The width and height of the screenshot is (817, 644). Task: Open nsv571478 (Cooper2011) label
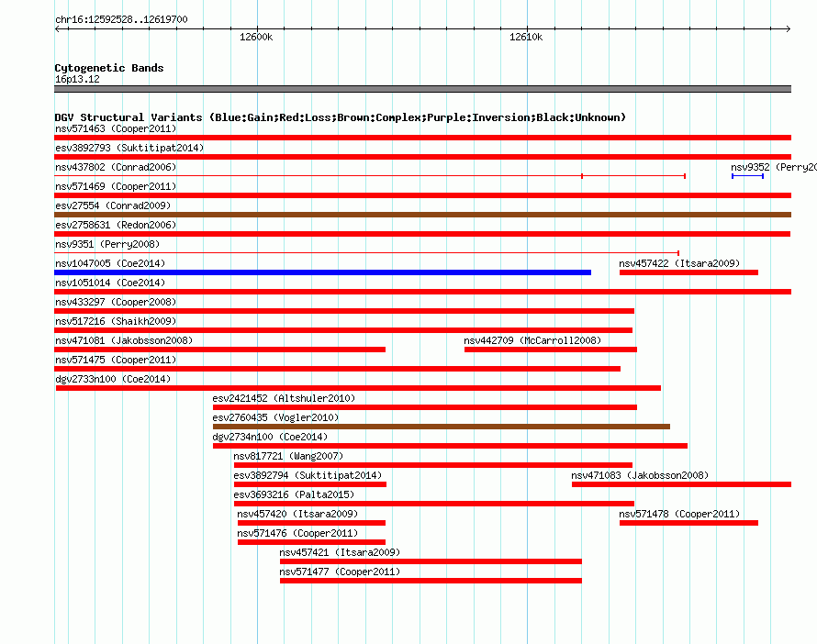(x=679, y=514)
